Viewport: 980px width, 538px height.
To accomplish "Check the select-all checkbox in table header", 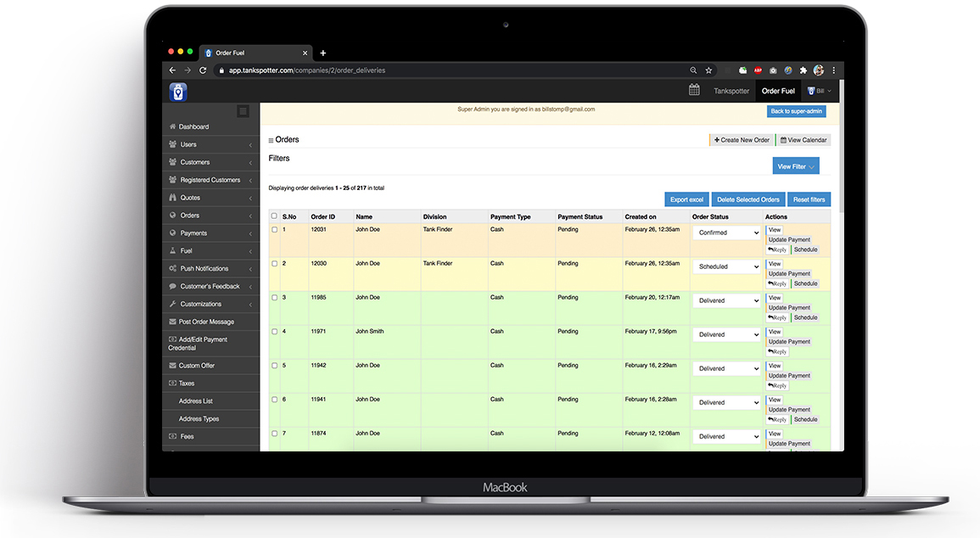I will point(274,216).
